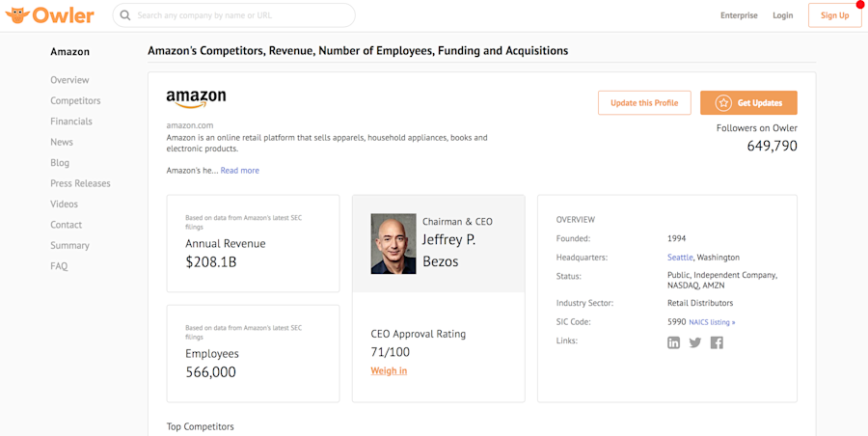Image resolution: width=868 pixels, height=436 pixels.
Task: Open Amazon's LinkedIn page icon
Action: coord(673,342)
